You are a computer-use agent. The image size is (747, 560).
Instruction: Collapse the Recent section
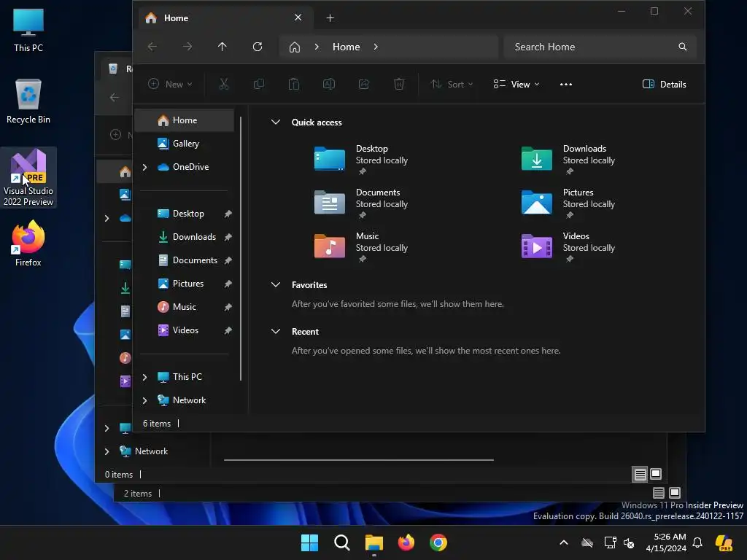click(275, 332)
